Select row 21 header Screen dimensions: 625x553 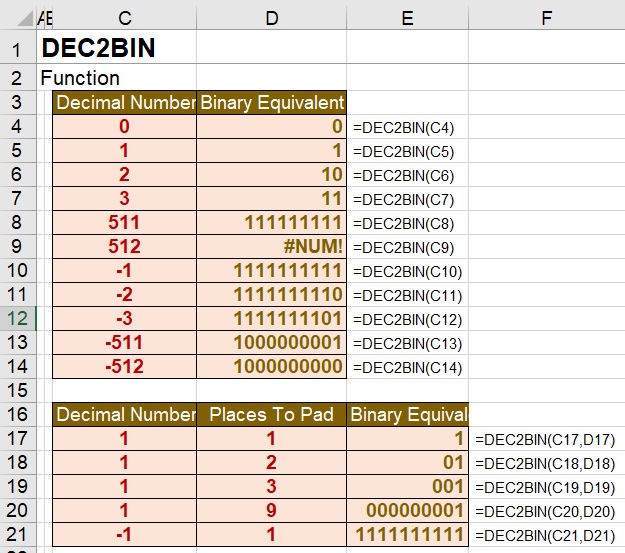[18, 534]
